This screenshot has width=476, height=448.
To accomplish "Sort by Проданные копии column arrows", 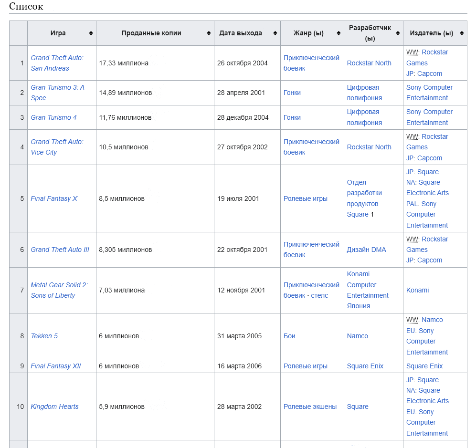I will coord(209,33).
